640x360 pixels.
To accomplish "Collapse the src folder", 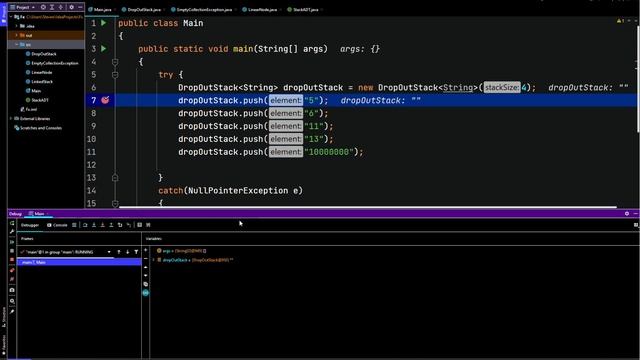I will click(x=17, y=44).
